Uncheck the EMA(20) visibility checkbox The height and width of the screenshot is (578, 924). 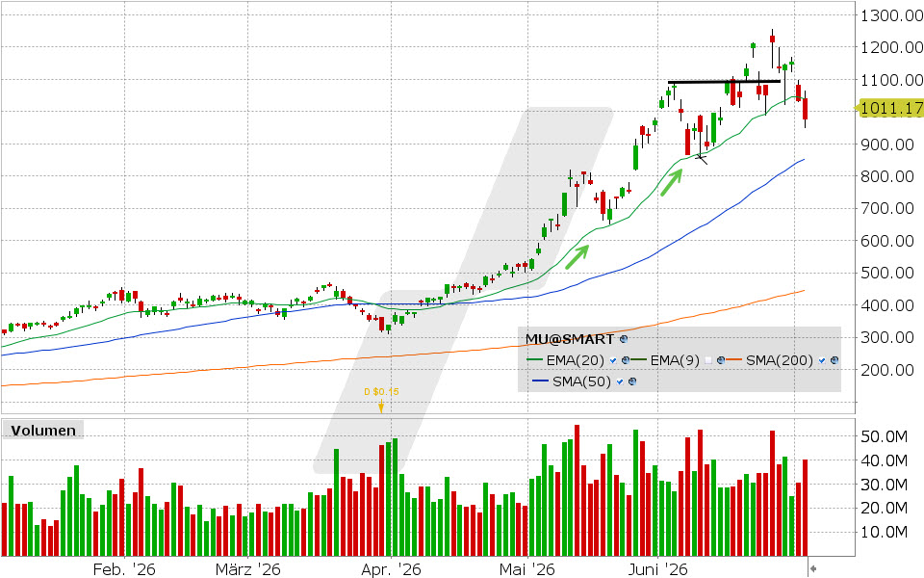point(614,360)
